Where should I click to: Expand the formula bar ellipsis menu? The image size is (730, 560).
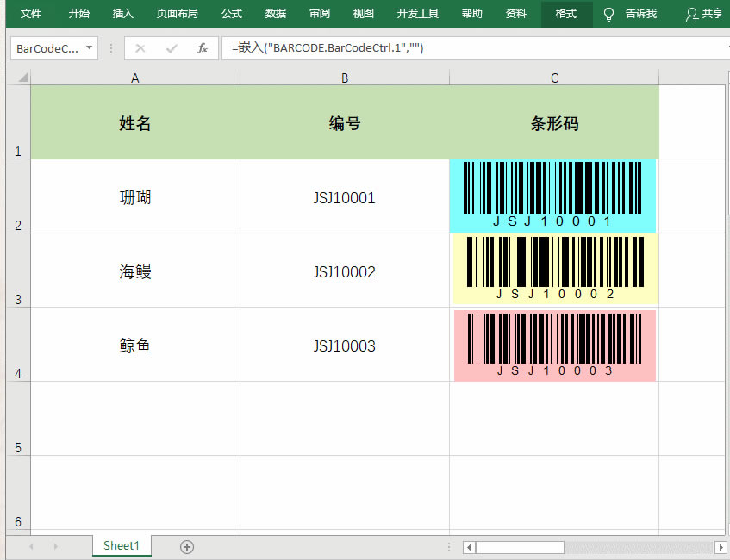click(x=113, y=48)
